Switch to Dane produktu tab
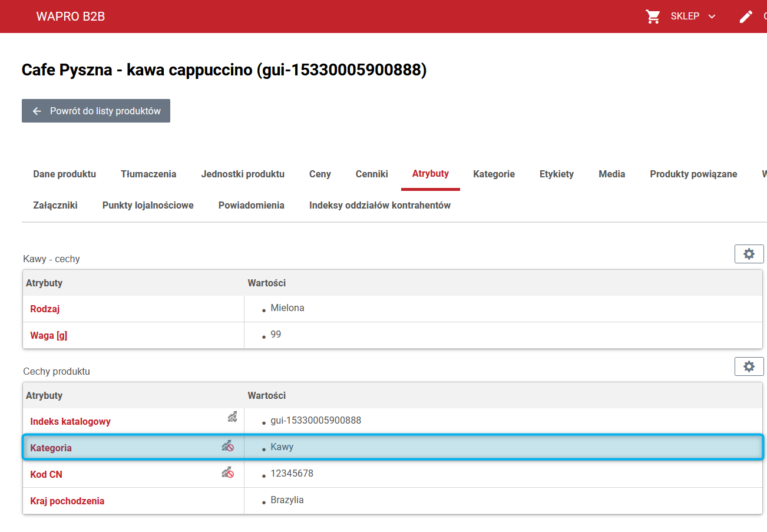This screenshot has width=767, height=532. (x=65, y=174)
